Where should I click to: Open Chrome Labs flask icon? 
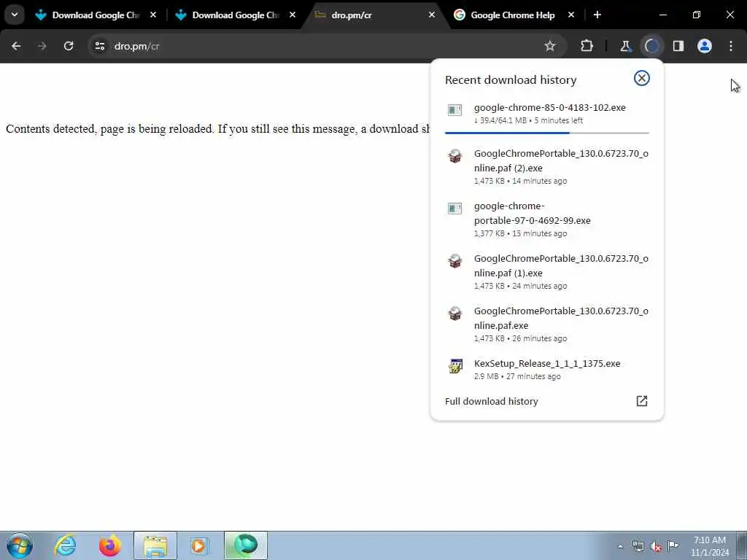[625, 46]
